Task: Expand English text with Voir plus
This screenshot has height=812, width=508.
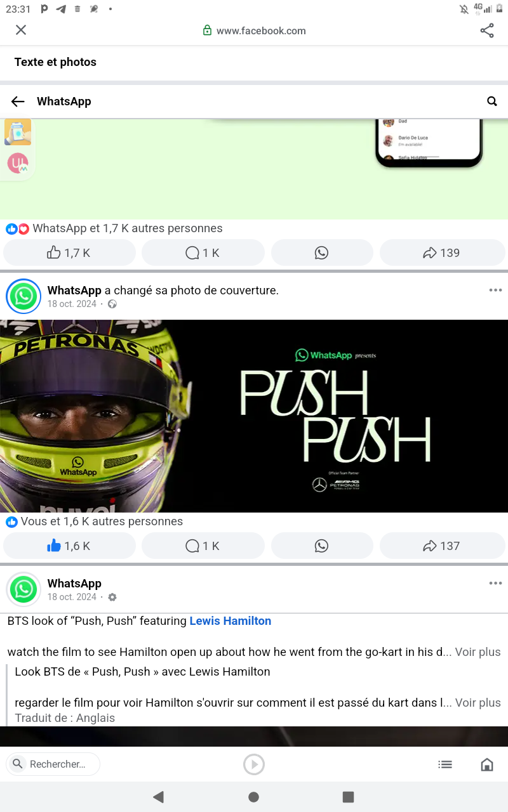Action: point(478,652)
